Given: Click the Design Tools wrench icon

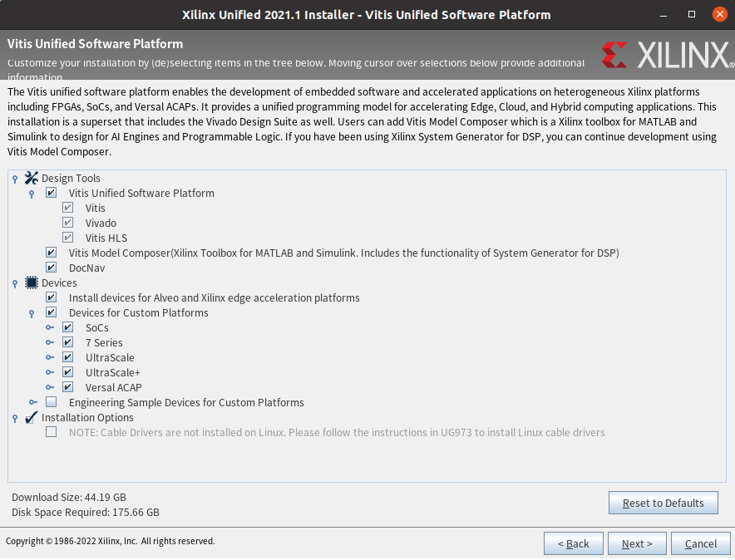Looking at the screenshot, I should 32,178.
